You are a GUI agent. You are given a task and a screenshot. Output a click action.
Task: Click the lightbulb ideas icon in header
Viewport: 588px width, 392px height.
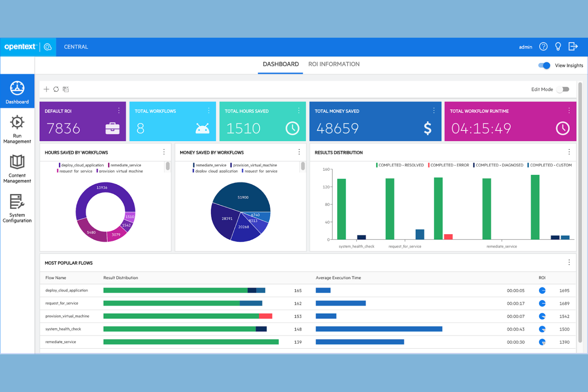tap(558, 46)
